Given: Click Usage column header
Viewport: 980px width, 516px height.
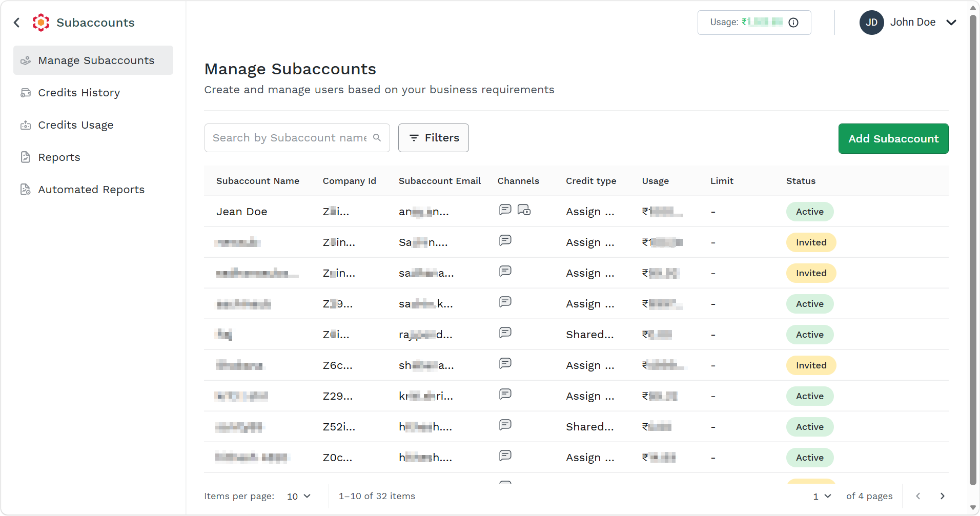Looking at the screenshot, I should coord(656,181).
